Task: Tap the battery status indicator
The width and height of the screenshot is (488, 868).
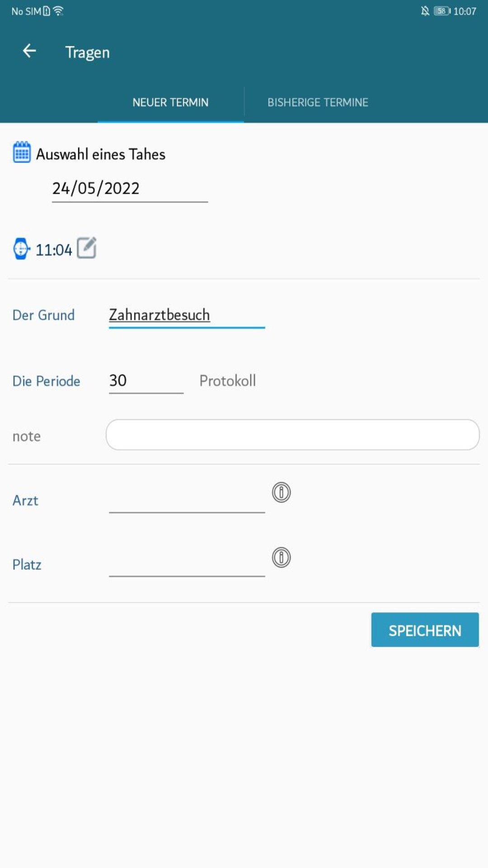Action: (442, 11)
